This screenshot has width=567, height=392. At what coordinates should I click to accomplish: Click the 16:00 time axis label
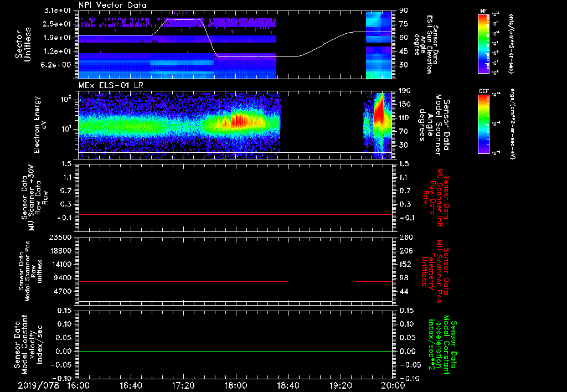pos(79,385)
